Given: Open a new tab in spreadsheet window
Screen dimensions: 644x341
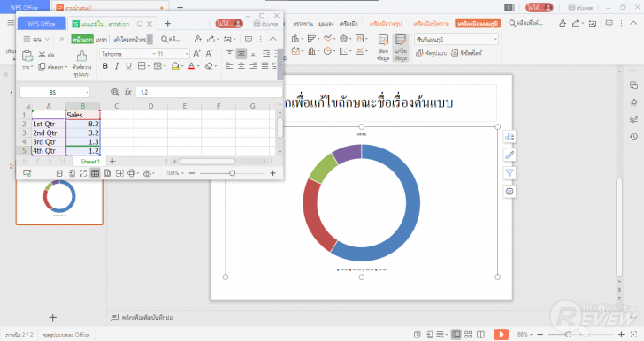Looking at the screenshot, I should (167, 23).
